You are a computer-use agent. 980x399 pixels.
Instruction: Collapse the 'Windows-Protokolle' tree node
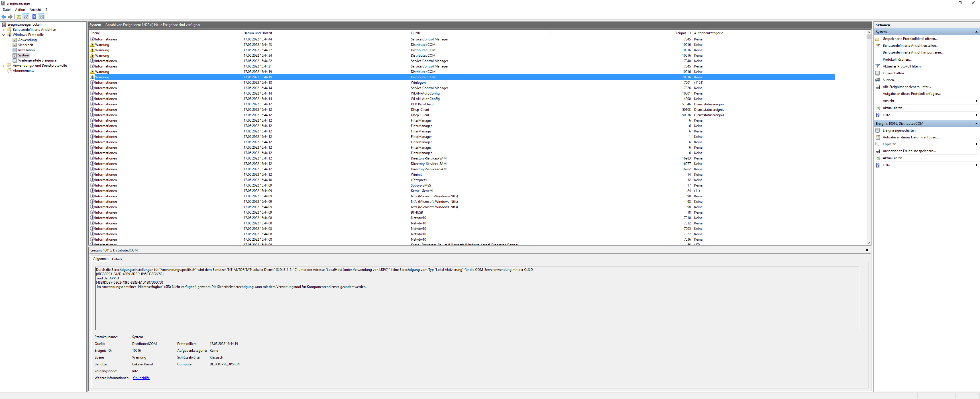(x=4, y=35)
